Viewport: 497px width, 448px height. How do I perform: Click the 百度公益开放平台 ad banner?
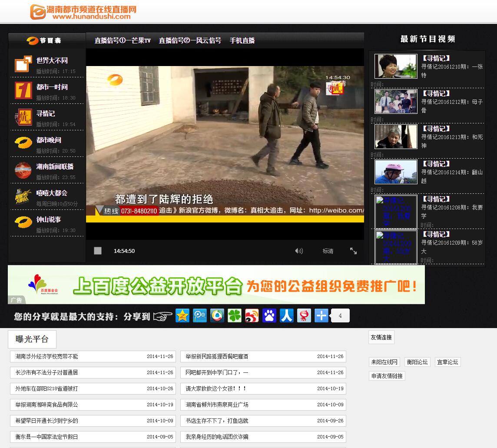click(x=216, y=285)
